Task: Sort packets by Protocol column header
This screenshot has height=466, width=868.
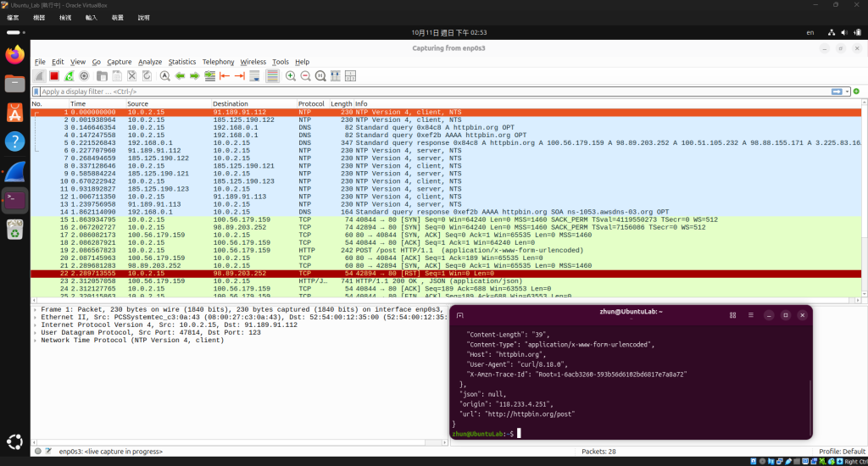Action: [312, 104]
